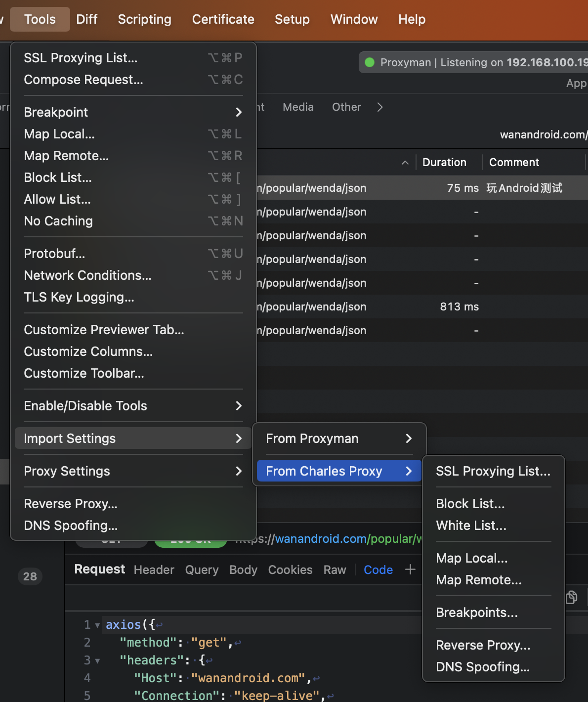Collapse the headers block at line 3
Screen dimensions: 588x702
click(97, 661)
